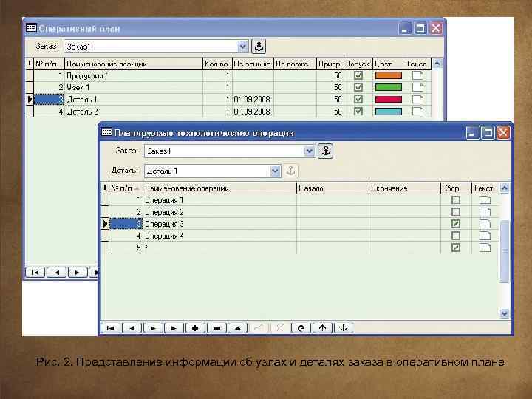Toggle Запуск checkbox for Деталь 1

click(358, 99)
